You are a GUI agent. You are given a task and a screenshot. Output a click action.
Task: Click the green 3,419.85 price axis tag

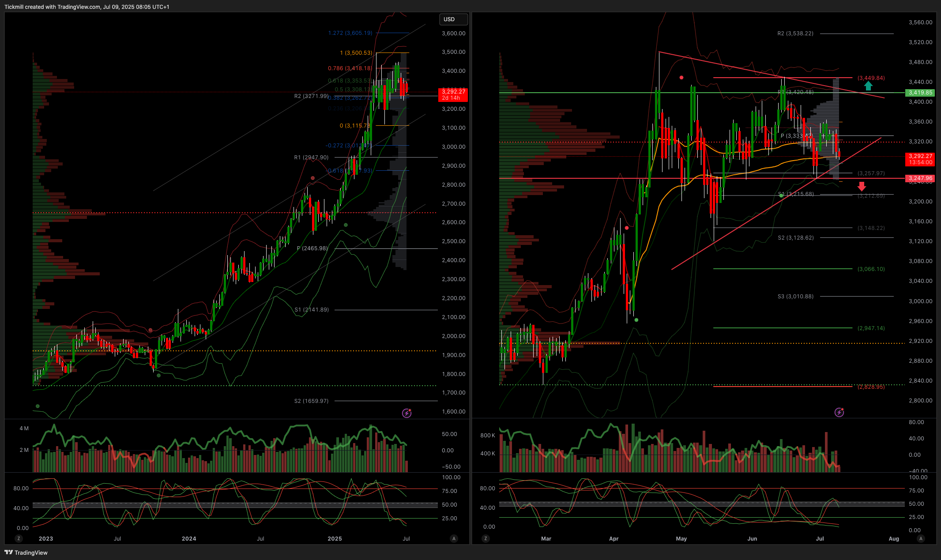920,93
